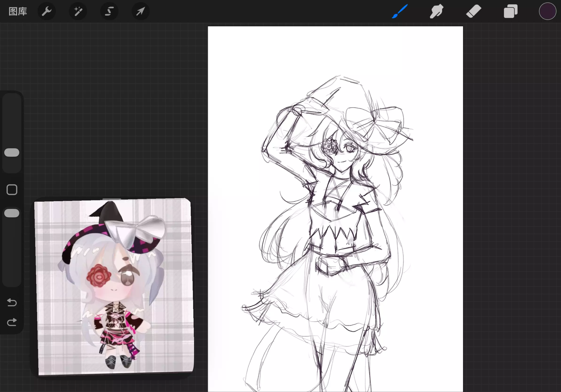Viewport: 561px width, 392px height.
Task: Tap the square Modify eyedropper button
Action: pyautogui.click(x=12, y=190)
